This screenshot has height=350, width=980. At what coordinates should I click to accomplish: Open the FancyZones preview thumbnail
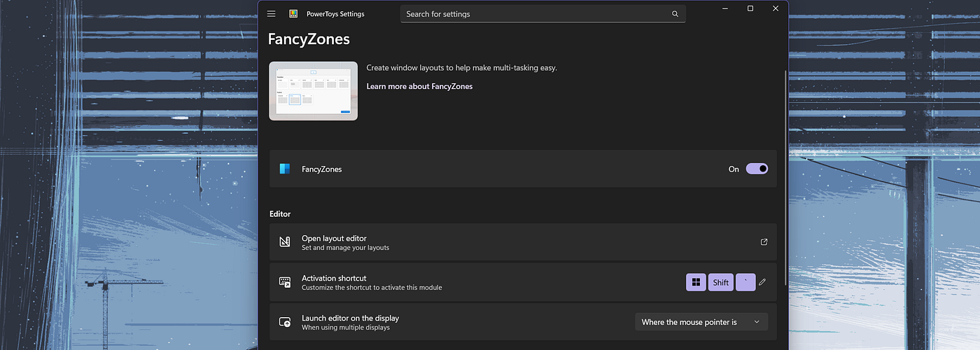click(x=313, y=91)
